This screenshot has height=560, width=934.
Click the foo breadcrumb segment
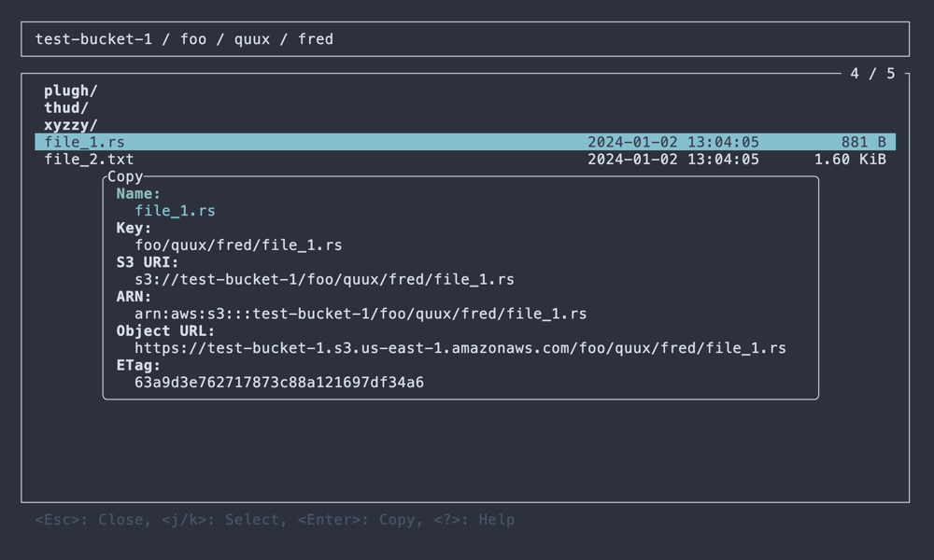tap(193, 39)
